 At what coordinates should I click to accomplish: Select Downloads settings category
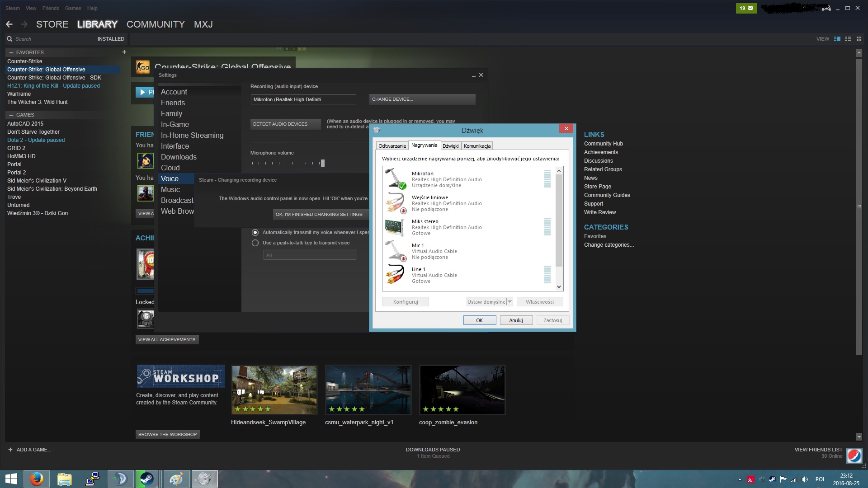tap(179, 157)
